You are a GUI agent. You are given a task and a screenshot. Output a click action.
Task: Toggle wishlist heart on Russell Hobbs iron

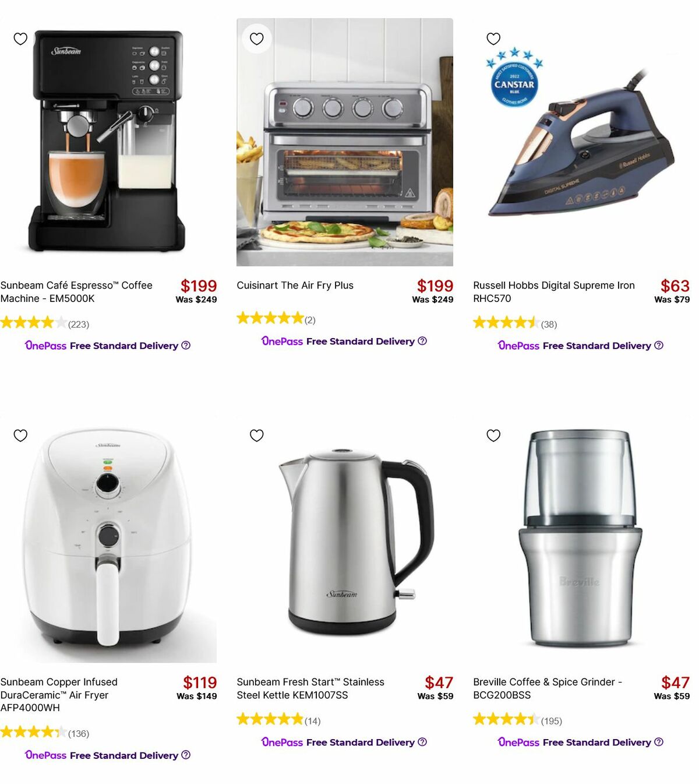pyautogui.click(x=493, y=38)
